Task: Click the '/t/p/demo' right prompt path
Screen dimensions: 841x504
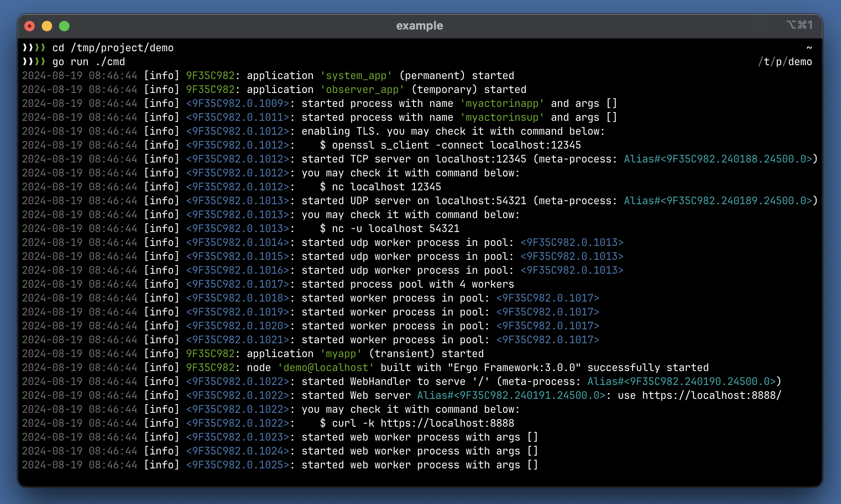Action: (x=785, y=62)
